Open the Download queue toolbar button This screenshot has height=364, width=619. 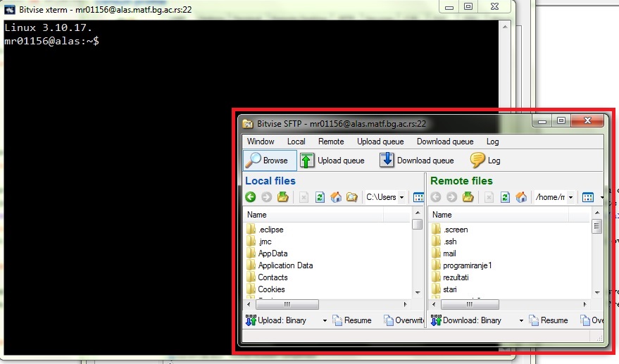(x=416, y=161)
